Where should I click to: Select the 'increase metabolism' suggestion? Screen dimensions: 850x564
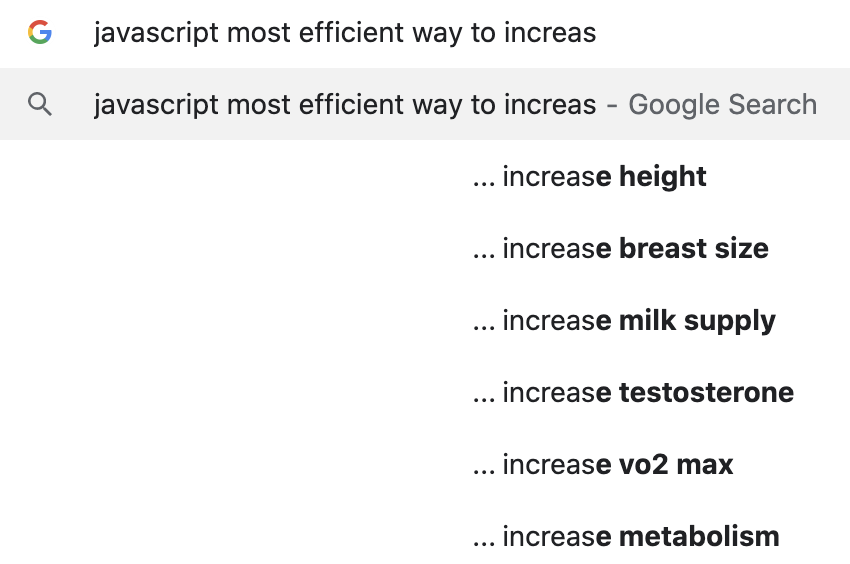coord(425,536)
